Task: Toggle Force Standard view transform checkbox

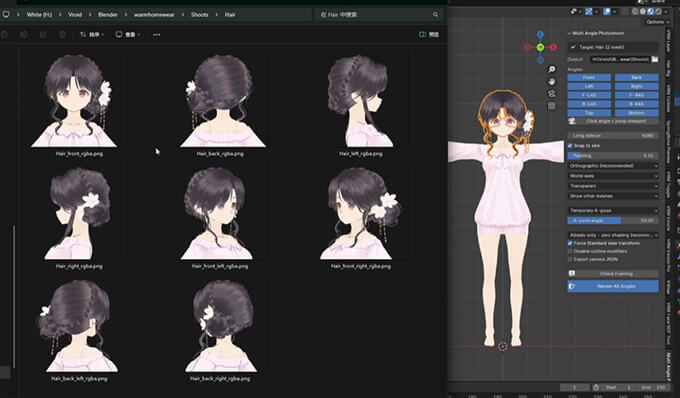Action: [x=570, y=243]
